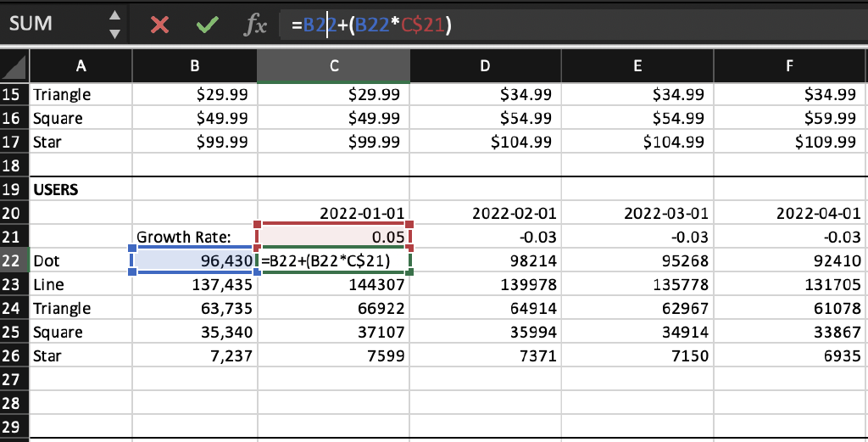Screen dimensions: 868x442
Task: Click the Select All corner triangle
Action: tap(14, 66)
